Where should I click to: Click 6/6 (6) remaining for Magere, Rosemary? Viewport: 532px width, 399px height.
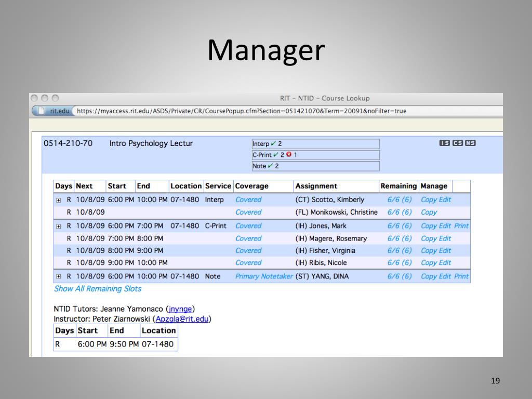(400, 238)
